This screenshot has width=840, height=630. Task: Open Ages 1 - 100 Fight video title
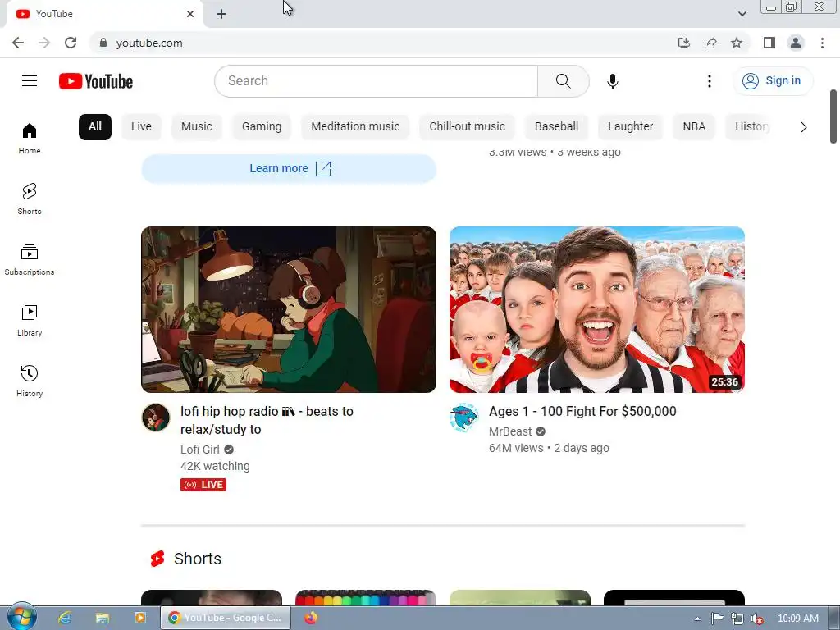(x=582, y=412)
